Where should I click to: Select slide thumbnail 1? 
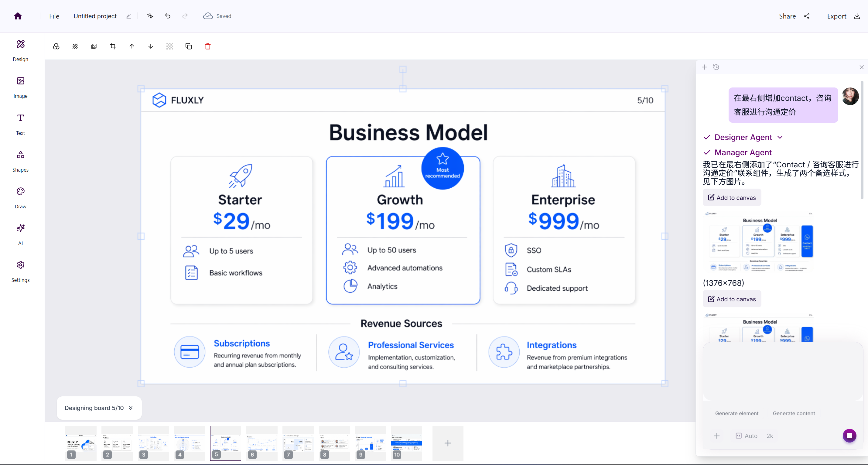pyautogui.click(x=81, y=443)
